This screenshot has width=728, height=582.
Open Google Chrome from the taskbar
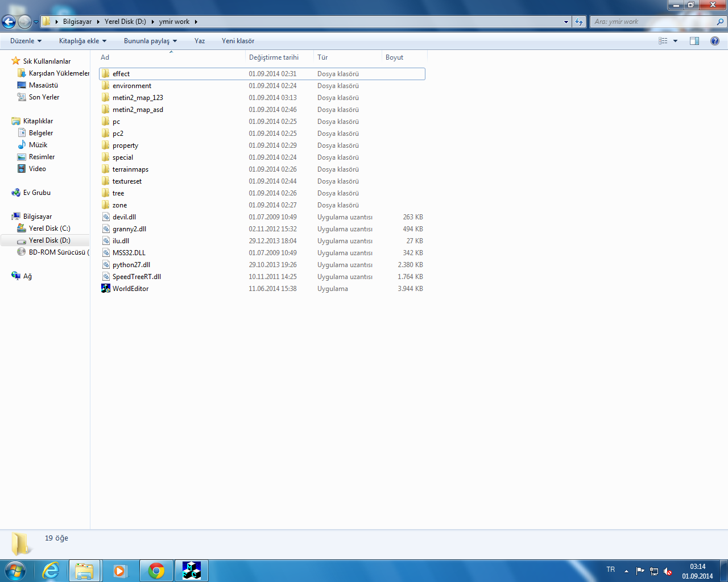pyautogui.click(x=156, y=571)
